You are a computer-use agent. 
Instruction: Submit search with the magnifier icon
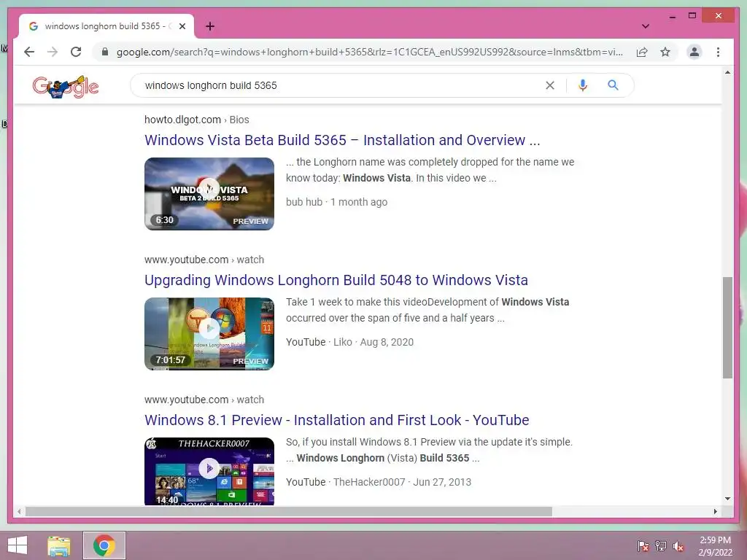[x=613, y=85]
